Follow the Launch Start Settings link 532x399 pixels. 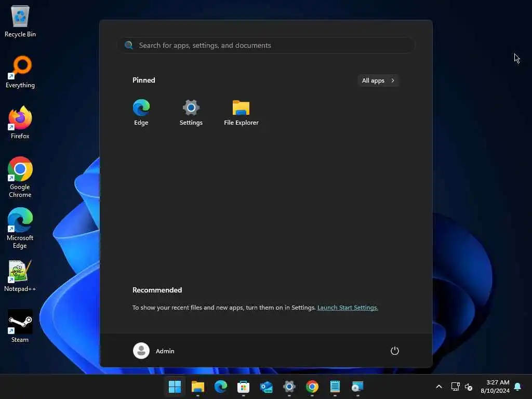pos(348,308)
